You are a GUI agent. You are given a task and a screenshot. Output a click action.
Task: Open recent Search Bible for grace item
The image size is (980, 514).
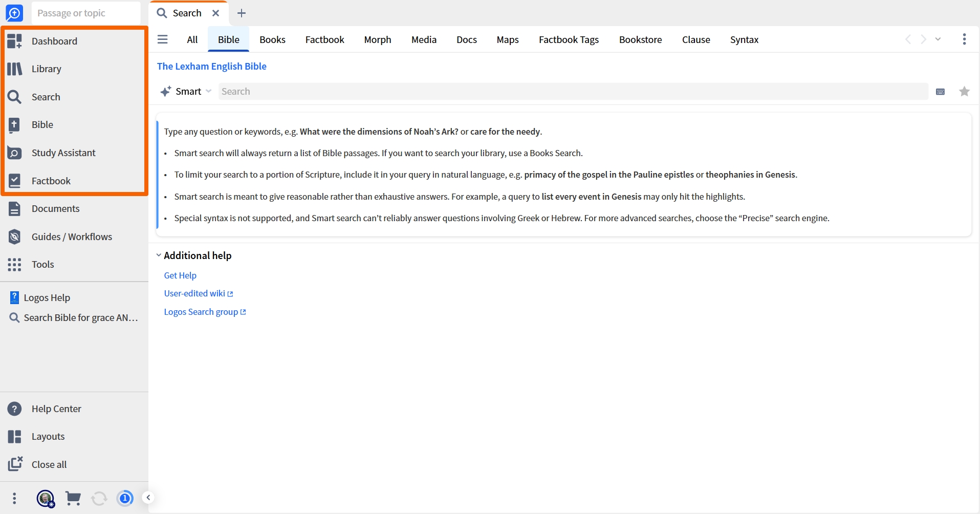(x=75, y=317)
